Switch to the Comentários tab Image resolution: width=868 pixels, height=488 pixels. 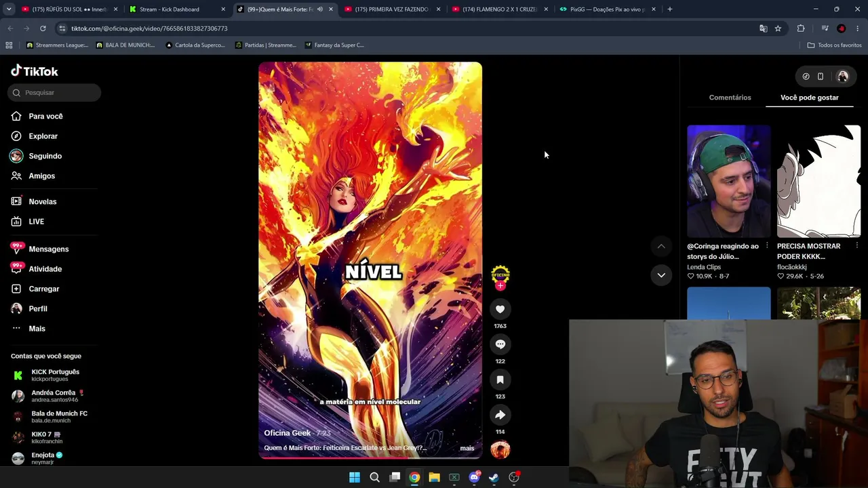point(730,98)
